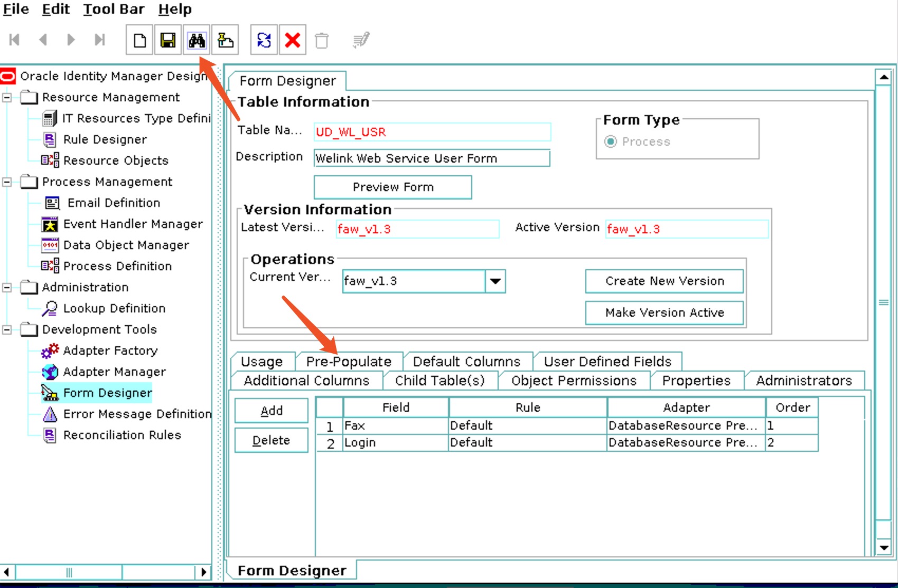Run query with binoculars icon
The width and height of the screenshot is (898, 588).
pos(197,40)
